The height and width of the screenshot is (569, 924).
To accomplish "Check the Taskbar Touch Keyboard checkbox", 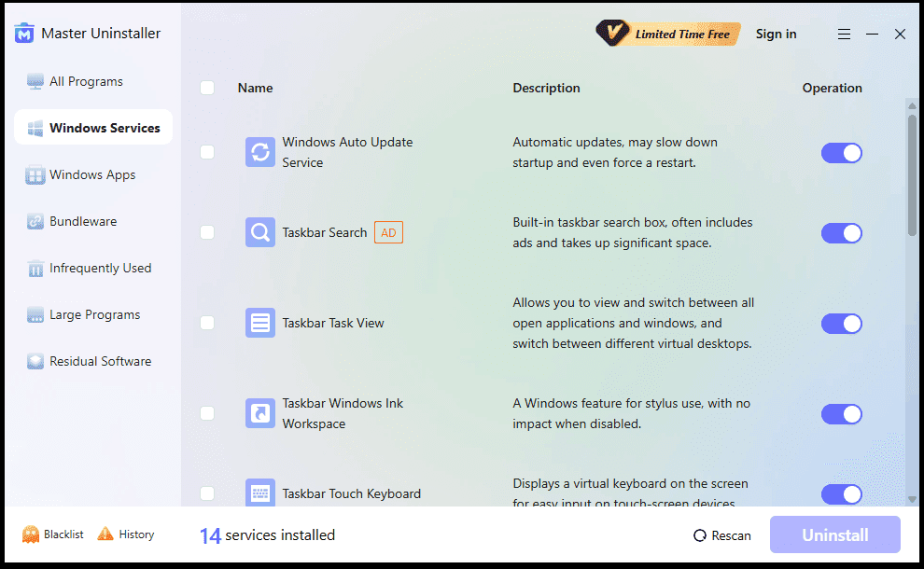I will coord(207,493).
